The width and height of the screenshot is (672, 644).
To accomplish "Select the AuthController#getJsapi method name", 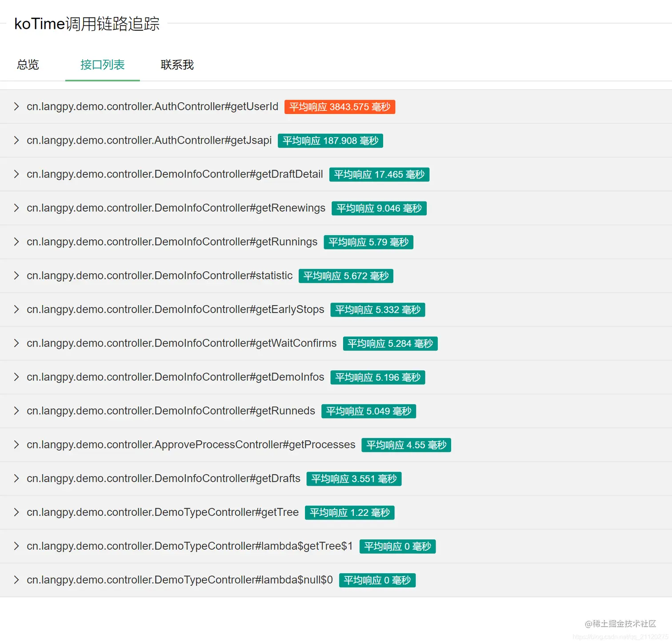I will click(x=149, y=141).
